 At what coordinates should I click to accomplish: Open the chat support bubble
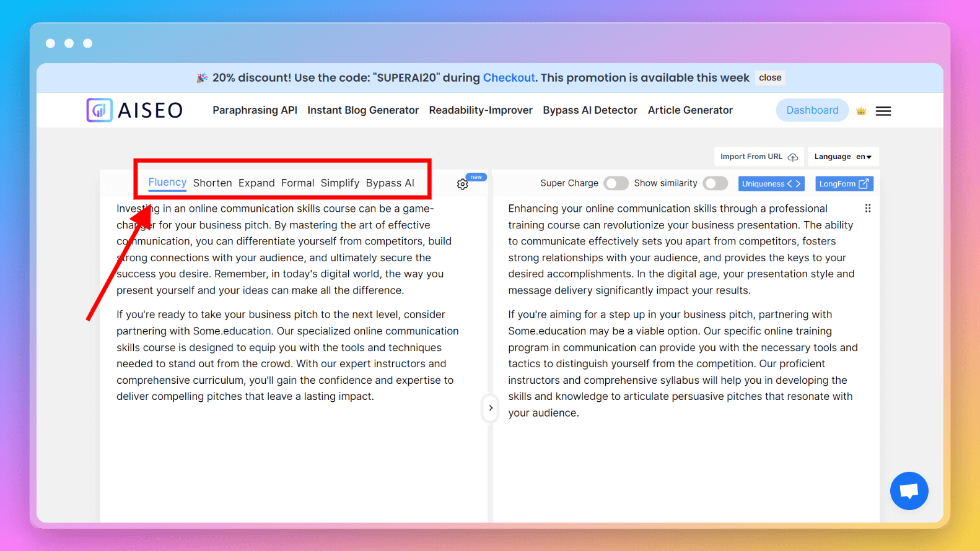[909, 491]
